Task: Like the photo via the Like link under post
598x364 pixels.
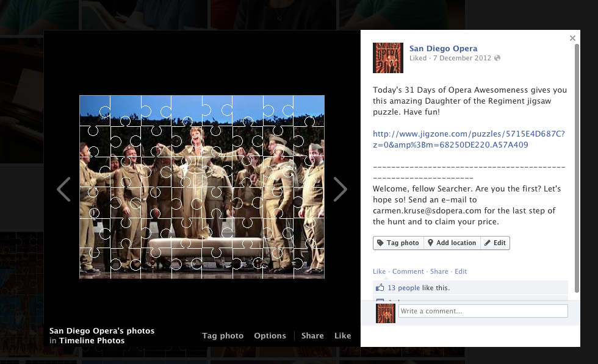Action: pyautogui.click(x=379, y=271)
